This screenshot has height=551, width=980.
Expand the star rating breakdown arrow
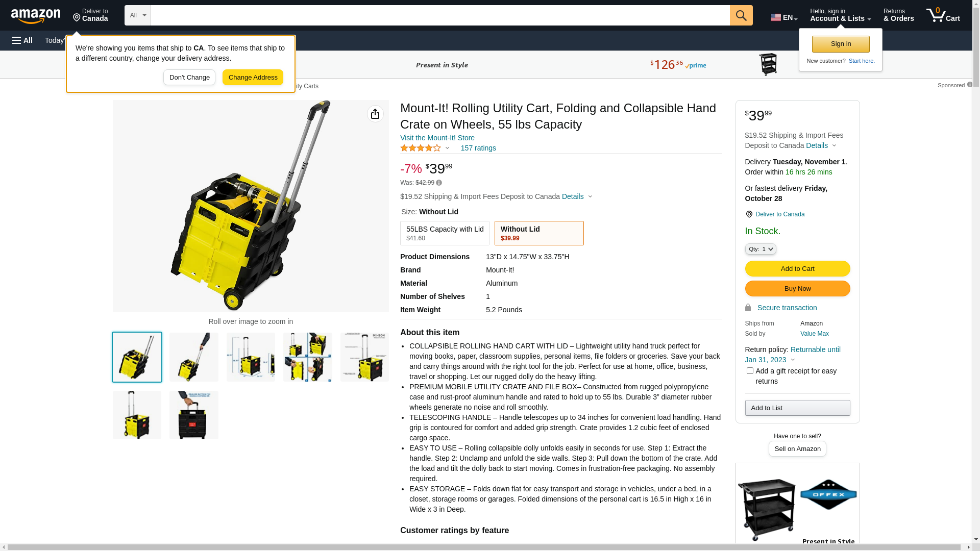[447, 148]
